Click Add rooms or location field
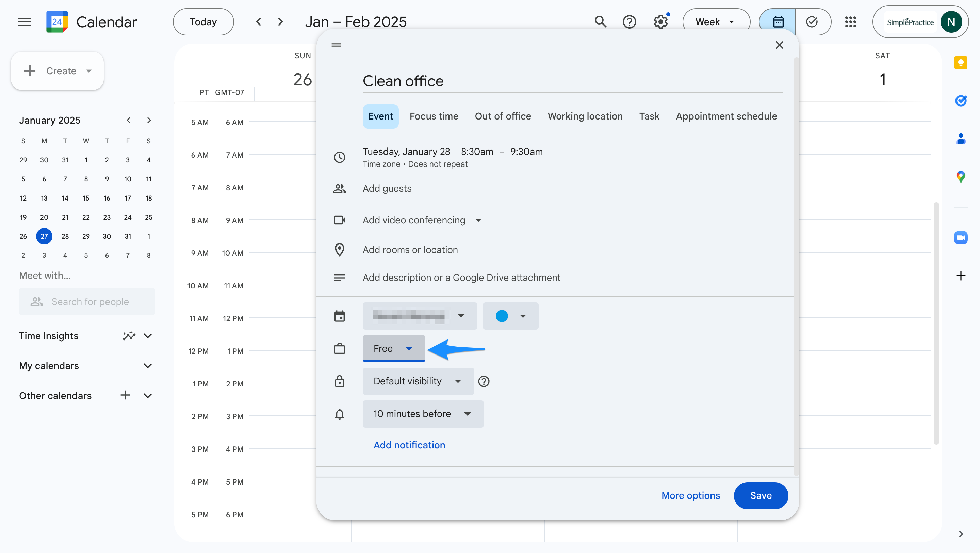This screenshot has height=553, width=980. coord(410,250)
